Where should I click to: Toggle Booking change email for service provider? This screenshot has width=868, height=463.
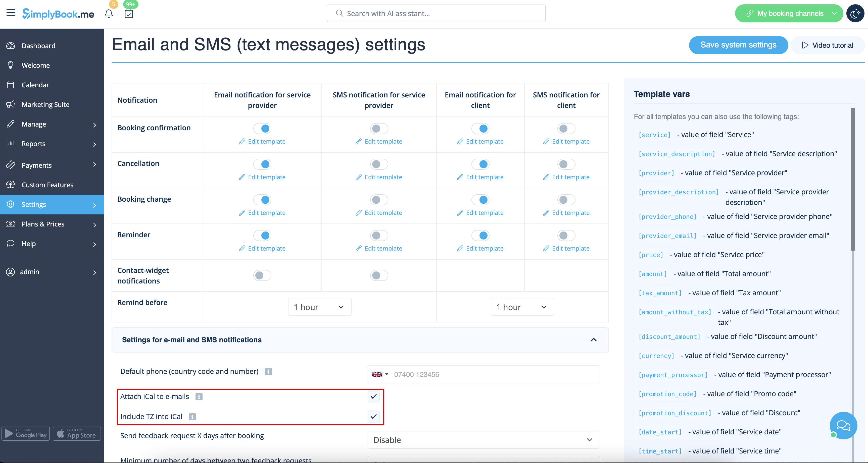click(262, 200)
